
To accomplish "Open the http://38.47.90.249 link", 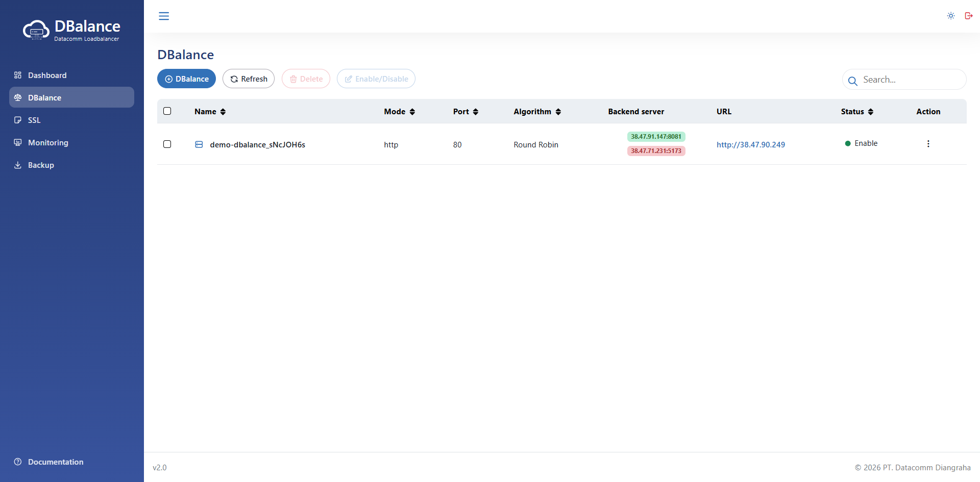I will click(750, 145).
